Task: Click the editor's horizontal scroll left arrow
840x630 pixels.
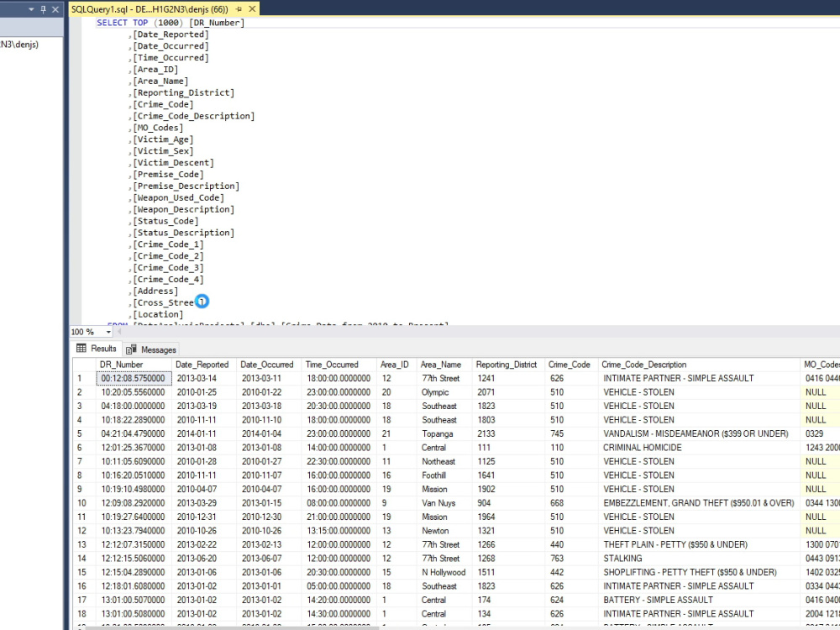Action: (119, 332)
